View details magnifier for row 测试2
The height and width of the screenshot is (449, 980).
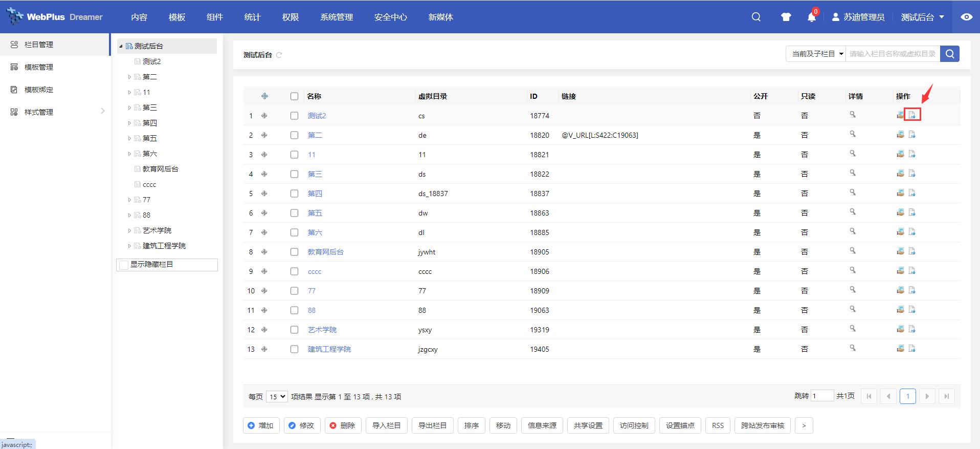tap(853, 115)
